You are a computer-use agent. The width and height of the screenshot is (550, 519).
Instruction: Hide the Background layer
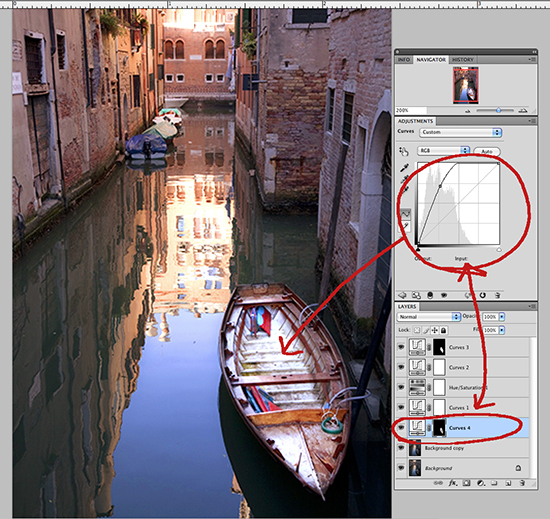401,468
